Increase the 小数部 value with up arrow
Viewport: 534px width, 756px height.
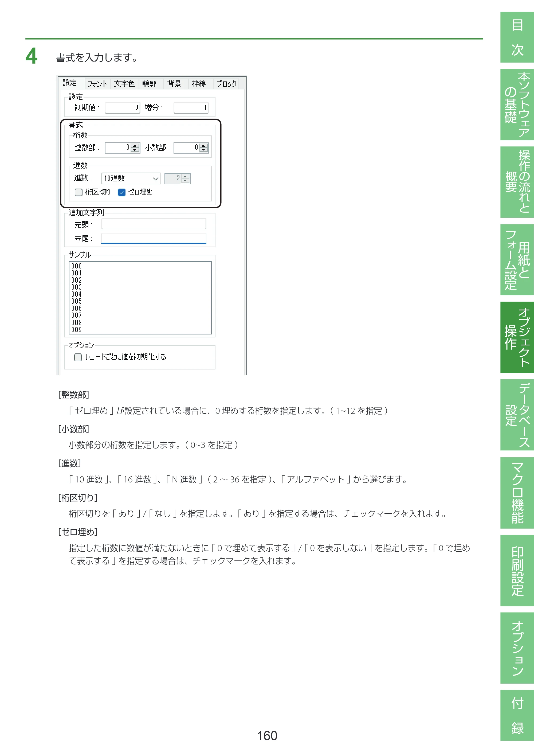coord(204,146)
